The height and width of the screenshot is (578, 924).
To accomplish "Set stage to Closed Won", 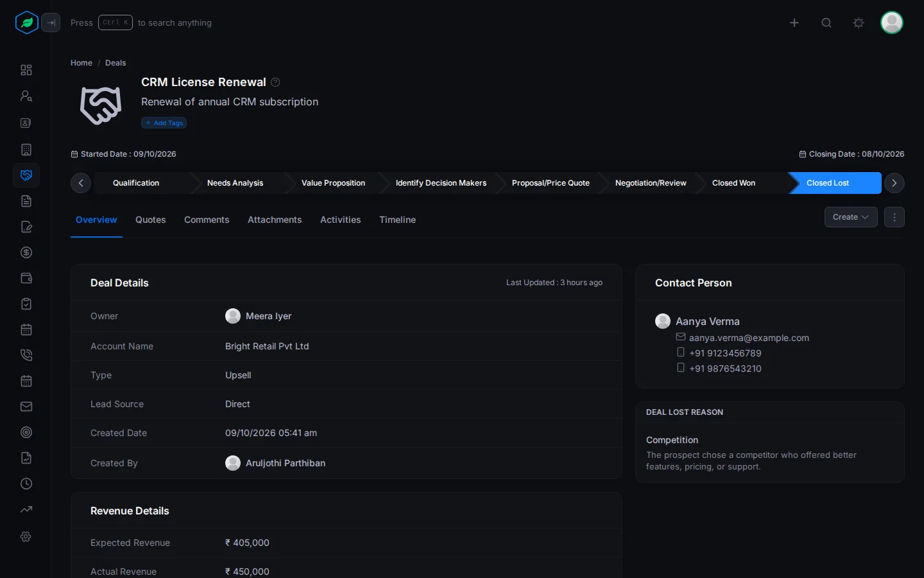I will coord(734,183).
